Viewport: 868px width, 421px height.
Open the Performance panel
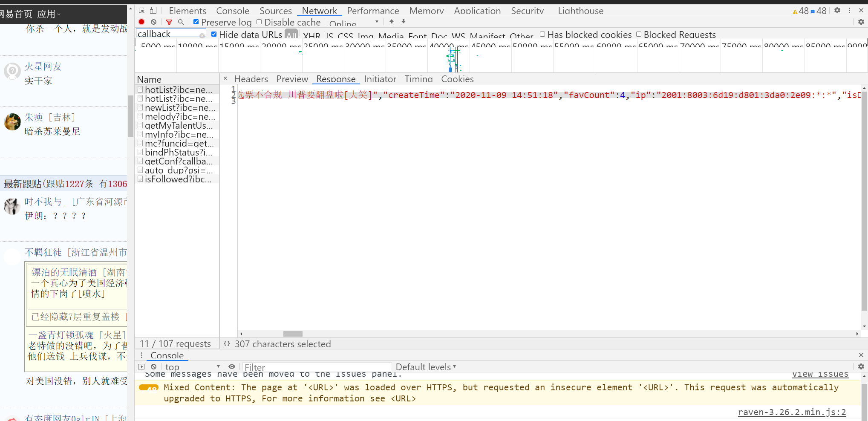coord(373,10)
